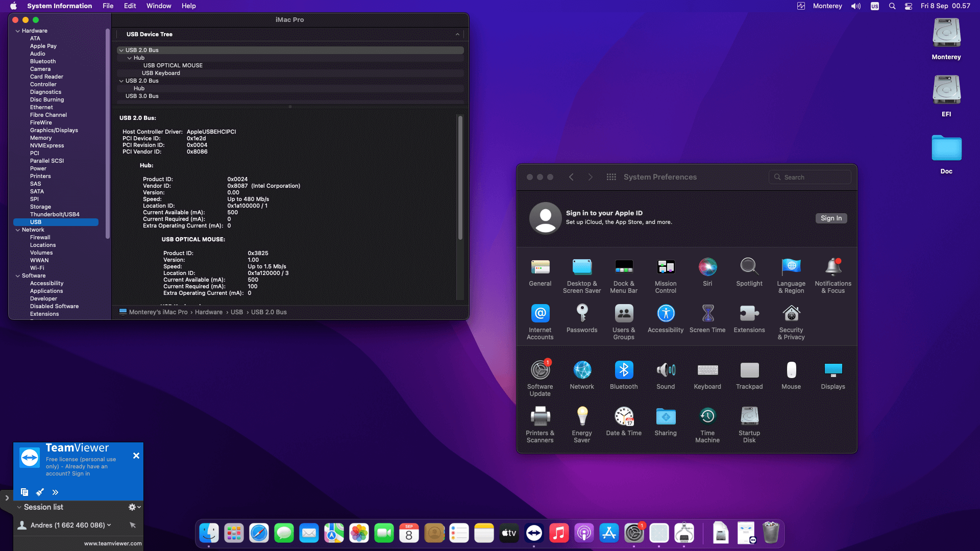
Task: Open the Help menu
Action: (x=189, y=6)
